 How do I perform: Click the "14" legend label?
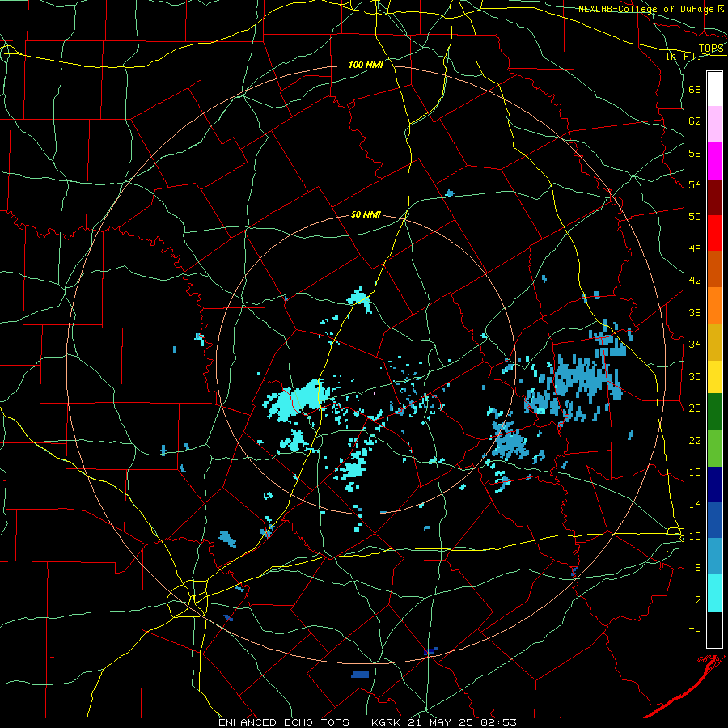[x=695, y=504]
